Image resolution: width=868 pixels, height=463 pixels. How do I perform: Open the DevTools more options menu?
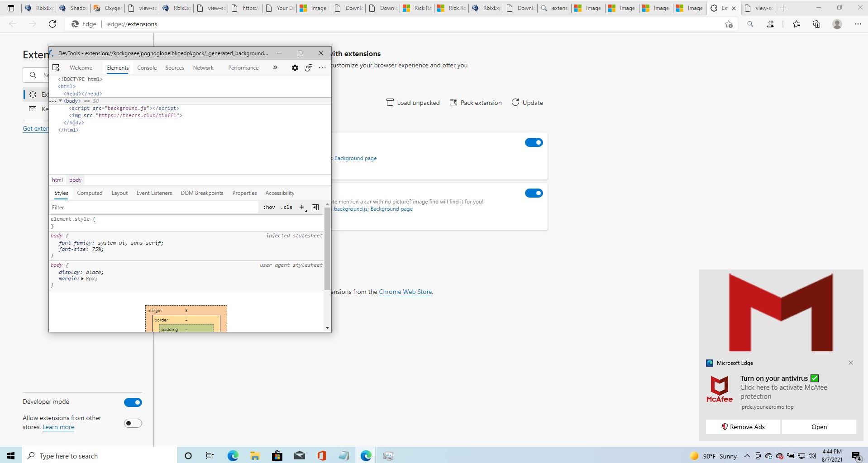pyautogui.click(x=322, y=67)
